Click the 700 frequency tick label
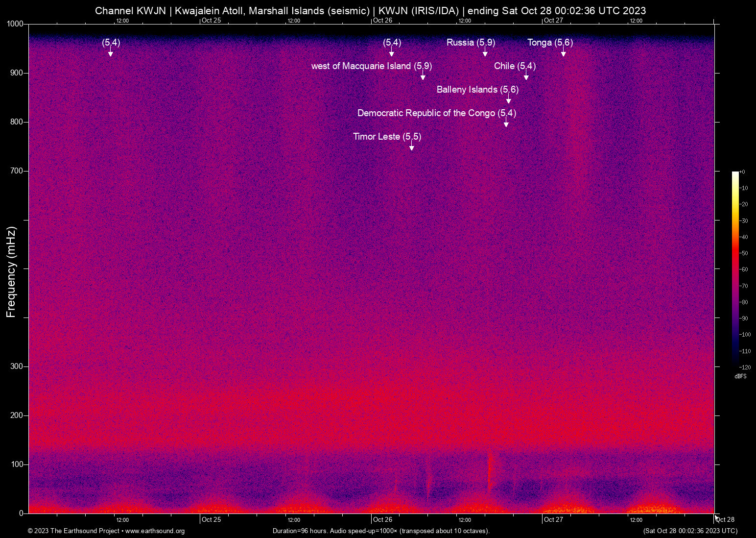Viewport: 756px width, 538px height. 17,171
